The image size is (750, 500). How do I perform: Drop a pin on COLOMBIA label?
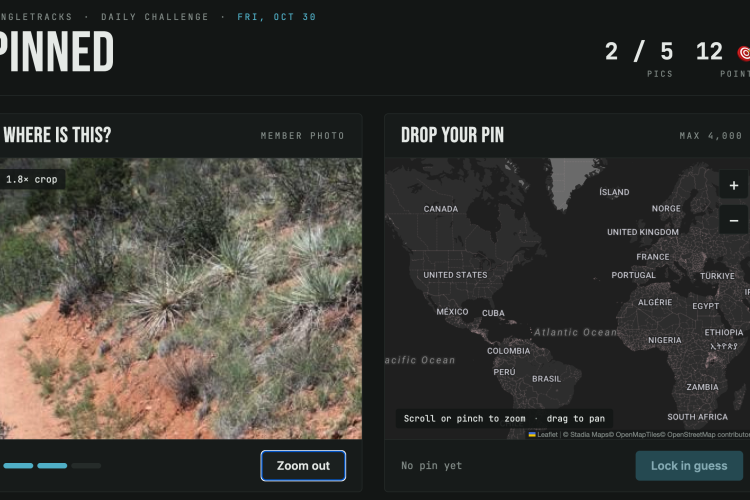click(508, 351)
